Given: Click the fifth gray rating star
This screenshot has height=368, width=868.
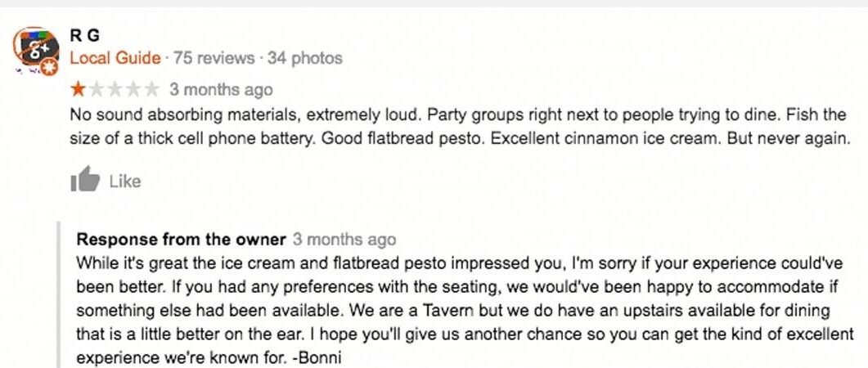Looking at the screenshot, I should [x=152, y=88].
